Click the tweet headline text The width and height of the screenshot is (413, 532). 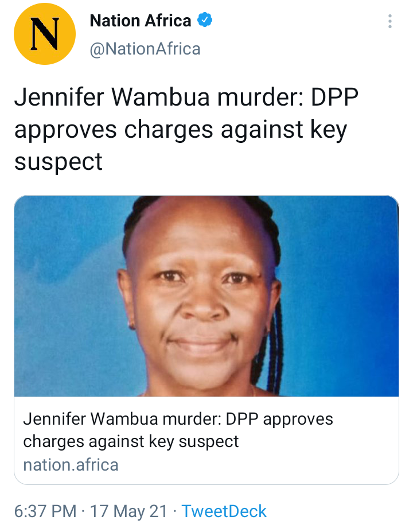(186, 129)
